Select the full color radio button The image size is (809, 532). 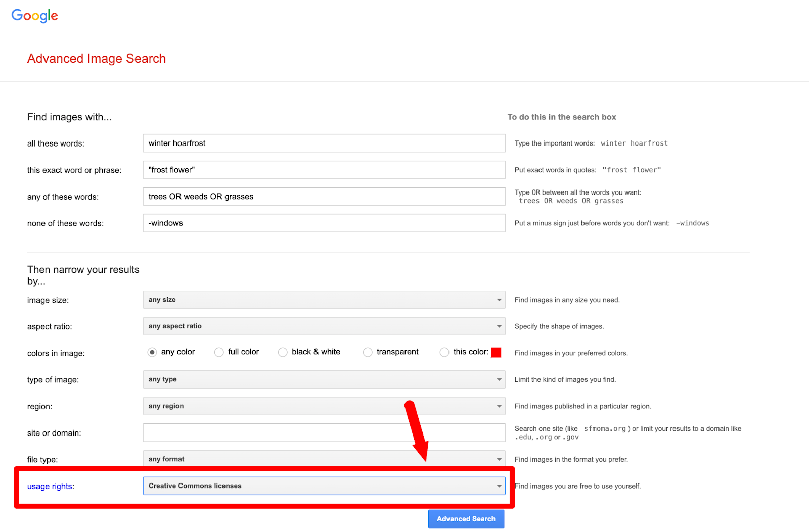click(219, 352)
